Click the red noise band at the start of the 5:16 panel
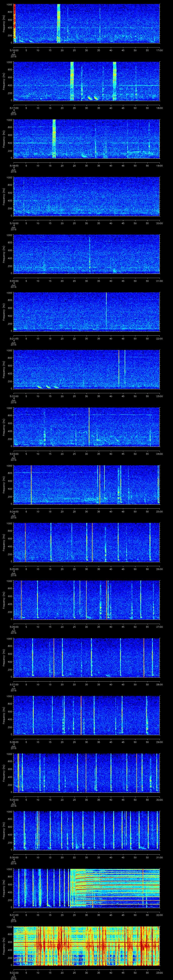 pyautogui.click(x=15, y=23)
